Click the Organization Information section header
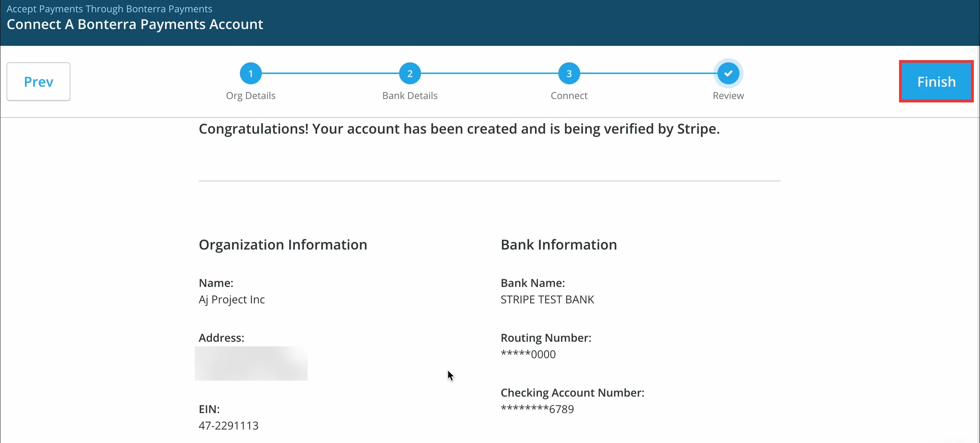 pyautogui.click(x=283, y=244)
